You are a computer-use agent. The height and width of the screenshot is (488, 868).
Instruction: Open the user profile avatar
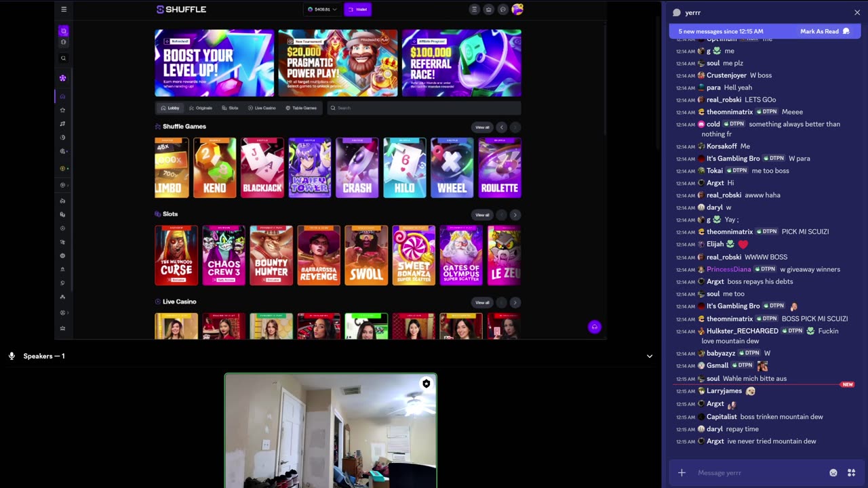pos(517,9)
